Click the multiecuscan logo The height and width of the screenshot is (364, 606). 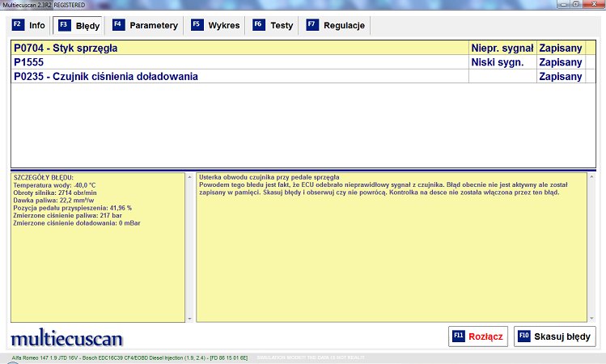coord(66,337)
